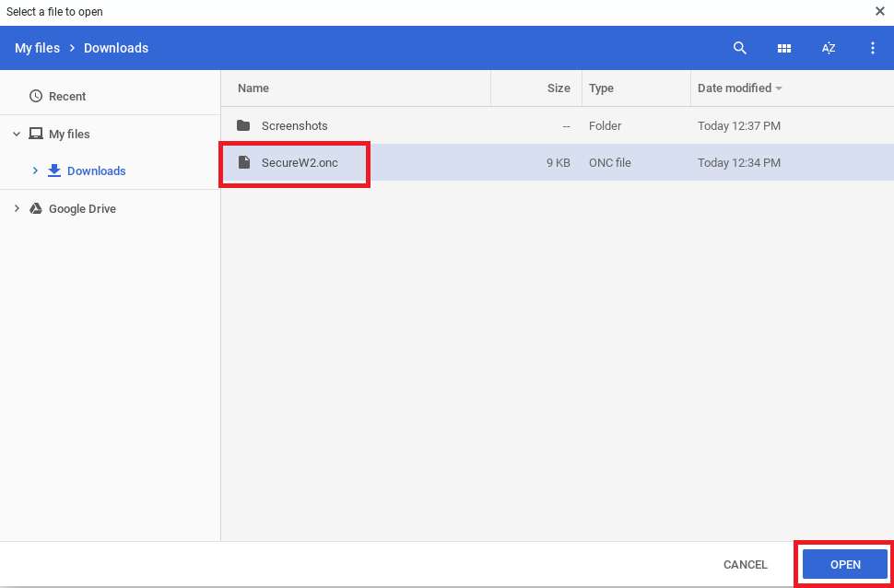Click the '9 KB' size cell
The image size is (894, 588).
click(559, 162)
